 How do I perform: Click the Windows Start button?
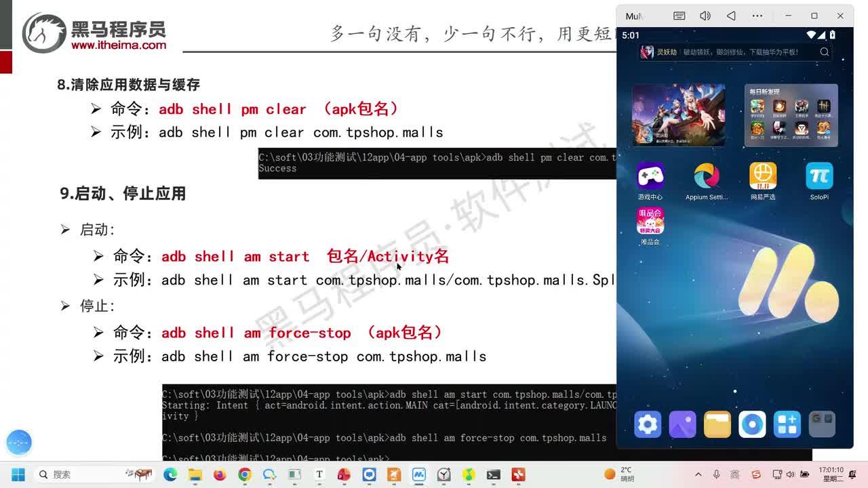tap(18, 474)
